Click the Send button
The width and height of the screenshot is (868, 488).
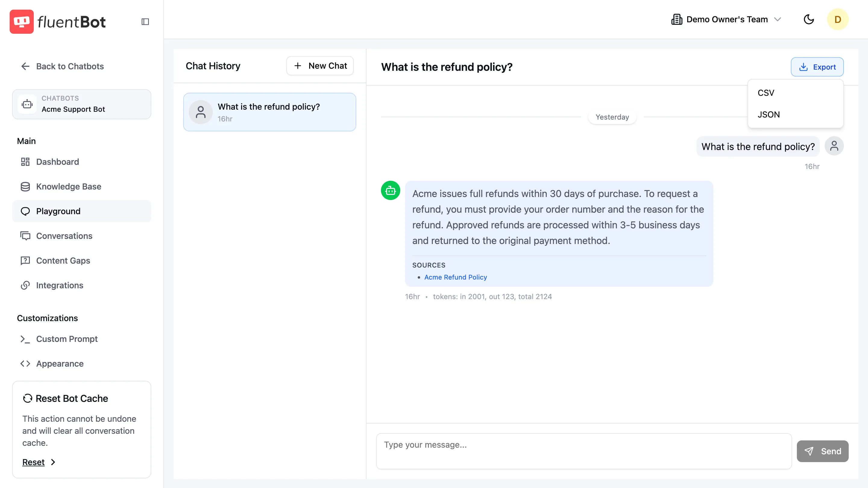pyautogui.click(x=822, y=451)
